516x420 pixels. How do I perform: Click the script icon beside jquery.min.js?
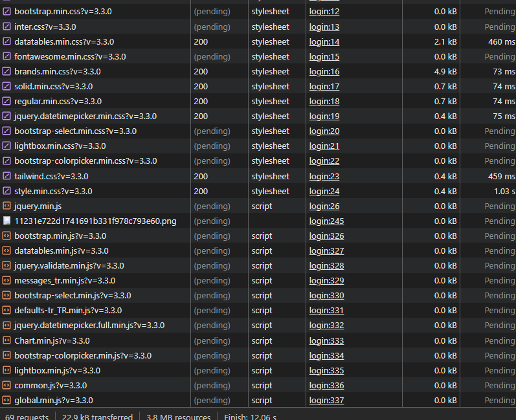click(6, 206)
